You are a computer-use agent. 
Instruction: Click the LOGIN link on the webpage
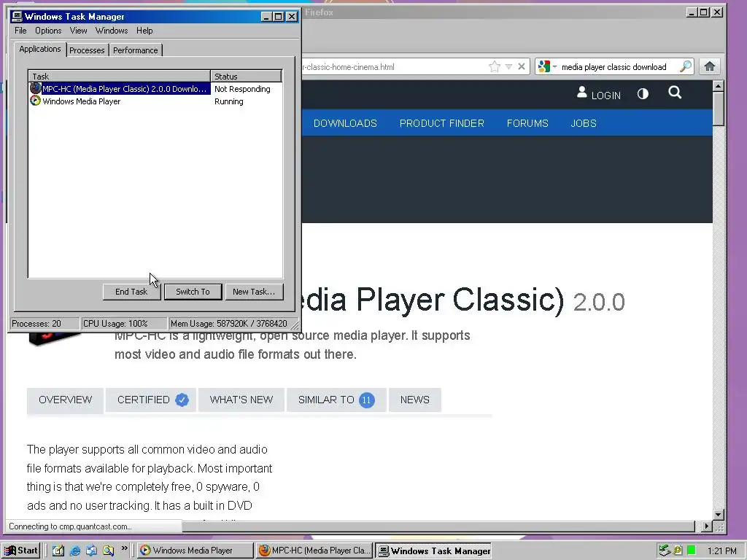(606, 96)
